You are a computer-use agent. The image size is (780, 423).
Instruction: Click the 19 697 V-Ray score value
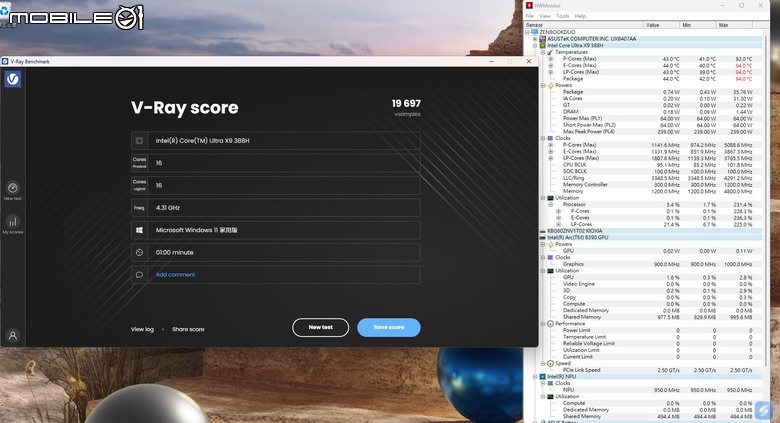click(406, 104)
